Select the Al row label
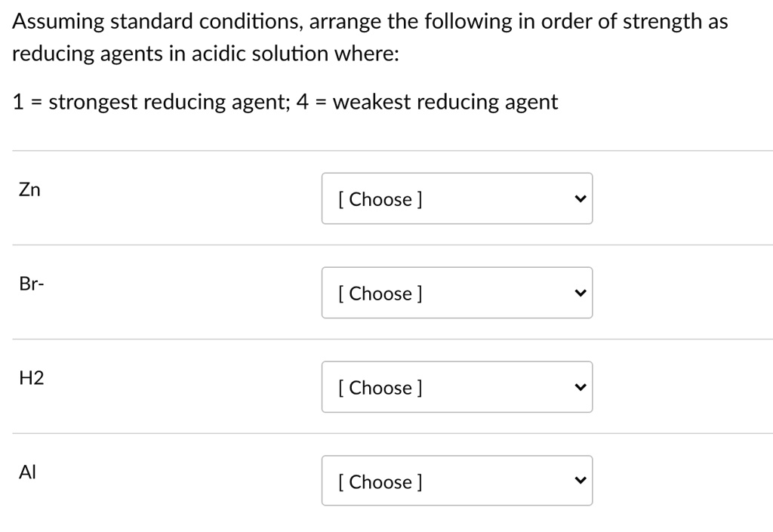 pyautogui.click(x=27, y=472)
